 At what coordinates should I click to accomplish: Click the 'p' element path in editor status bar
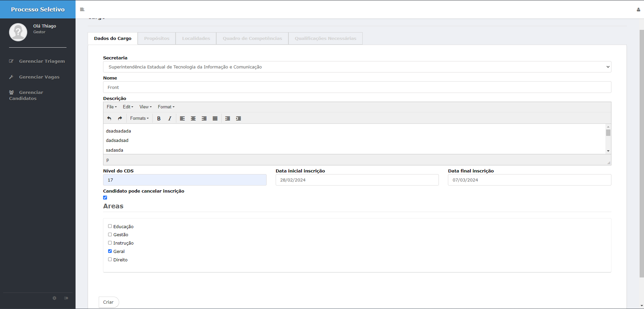click(x=107, y=160)
